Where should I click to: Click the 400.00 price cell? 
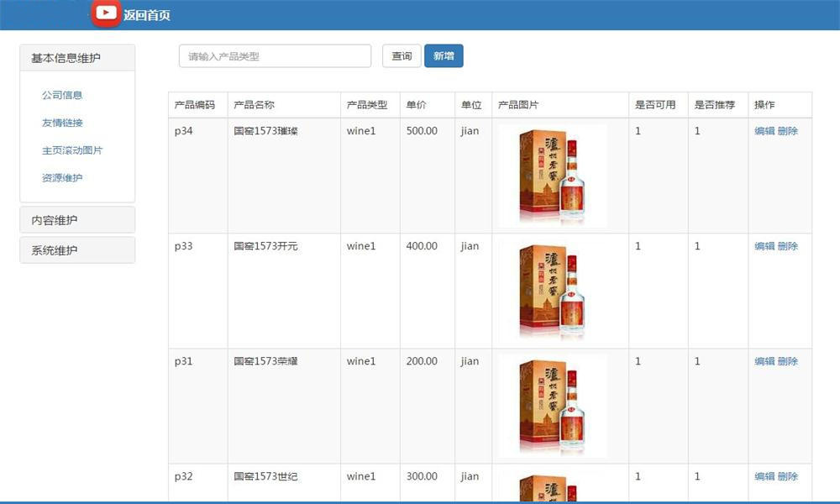428,291
